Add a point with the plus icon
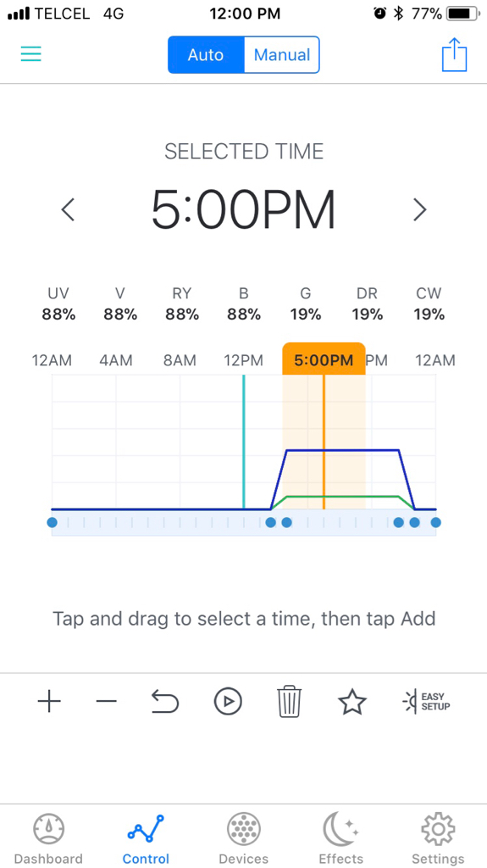The height and width of the screenshot is (868, 487). click(x=49, y=702)
